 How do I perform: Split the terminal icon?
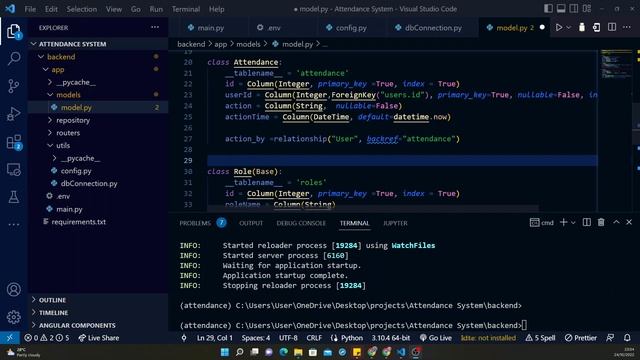587,222
